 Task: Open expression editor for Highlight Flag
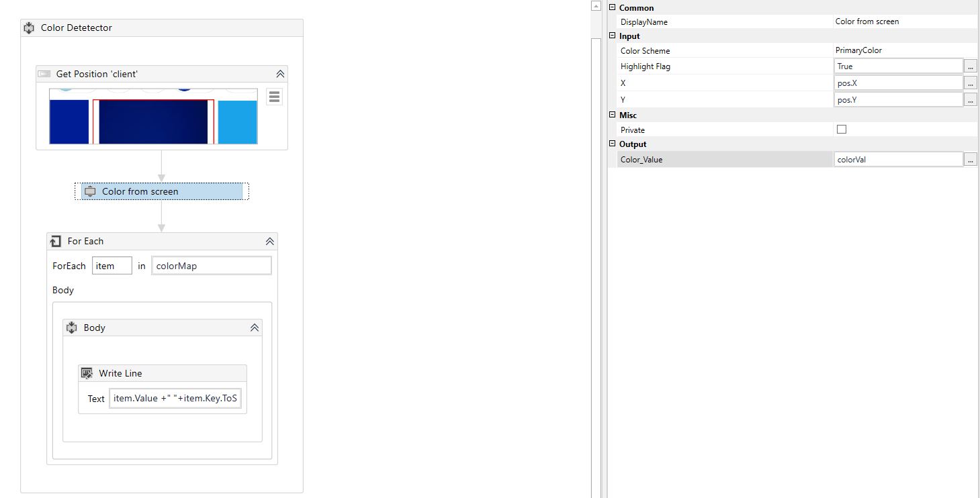(x=971, y=66)
